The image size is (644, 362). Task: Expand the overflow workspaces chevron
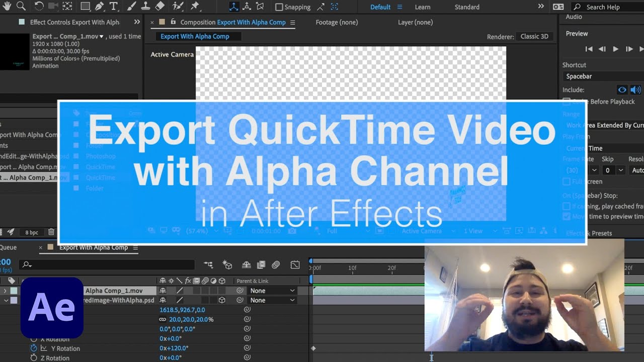(541, 7)
